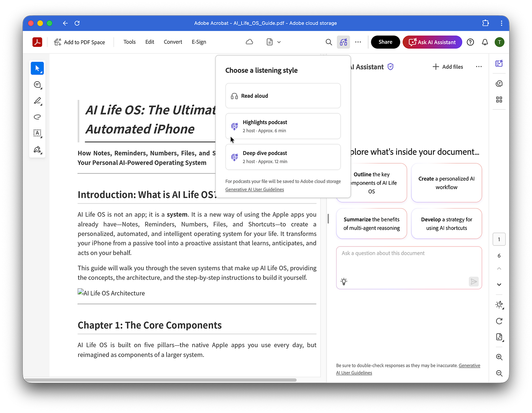The height and width of the screenshot is (413, 532).
Task: Click the AI Assistant icon in right rail
Action: click(x=499, y=63)
